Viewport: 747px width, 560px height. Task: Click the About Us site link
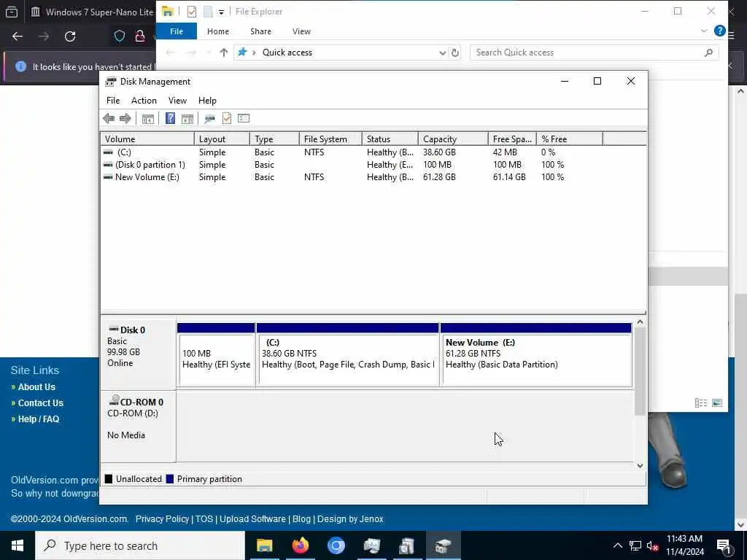[36, 387]
